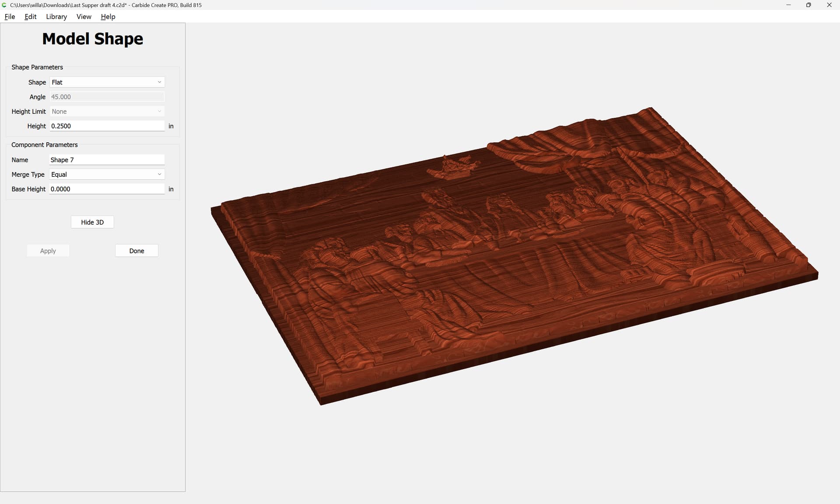840x504 pixels.
Task: Minimize the Carbide Create window
Action: [x=788, y=5]
